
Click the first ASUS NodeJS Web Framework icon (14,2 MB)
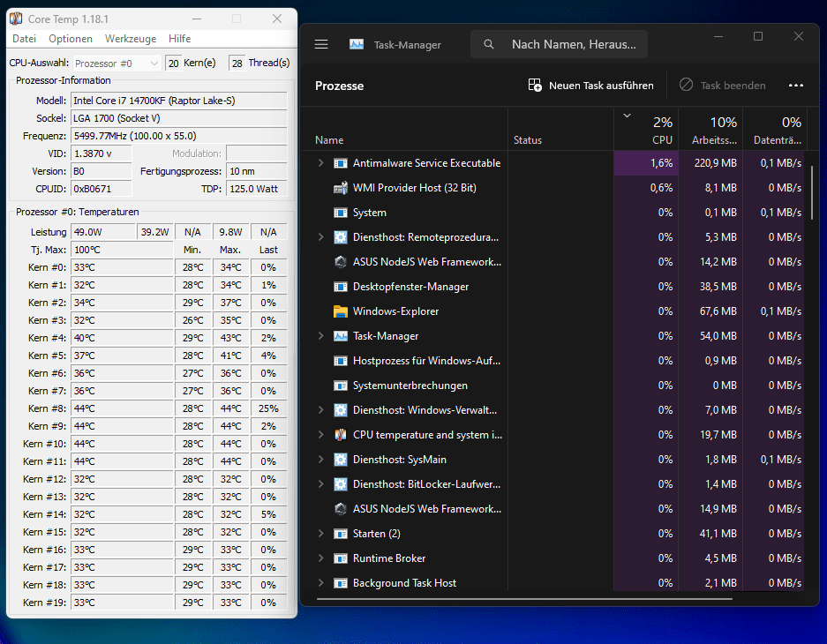(341, 262)
